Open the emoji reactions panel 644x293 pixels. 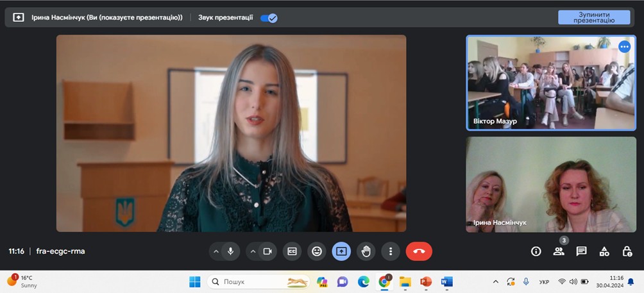[316, 251]
